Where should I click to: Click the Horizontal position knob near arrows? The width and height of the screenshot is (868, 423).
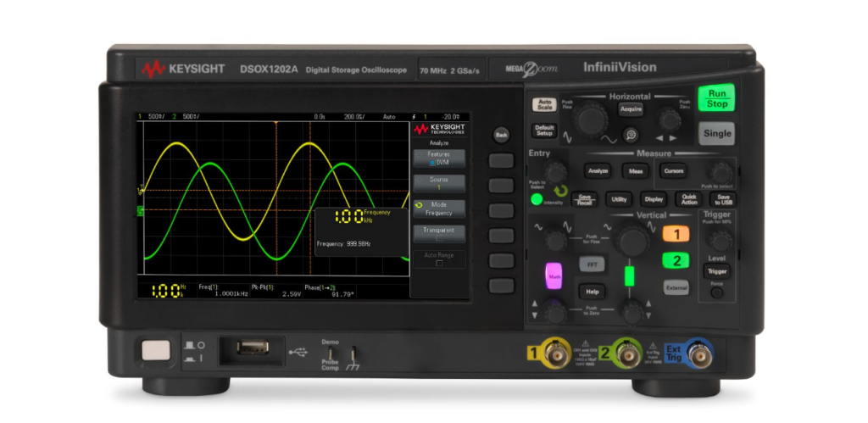(670, 119)
